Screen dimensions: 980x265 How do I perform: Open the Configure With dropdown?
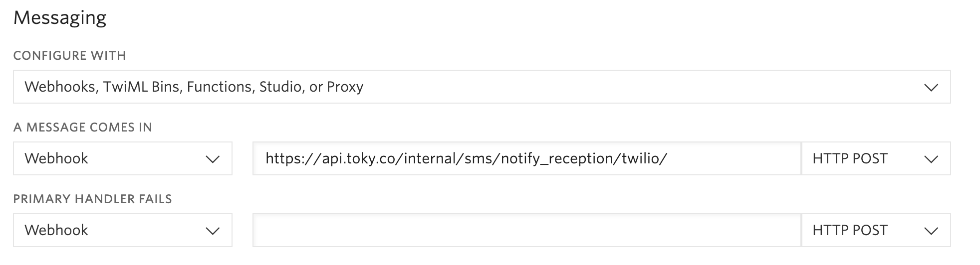click(482, 87)
